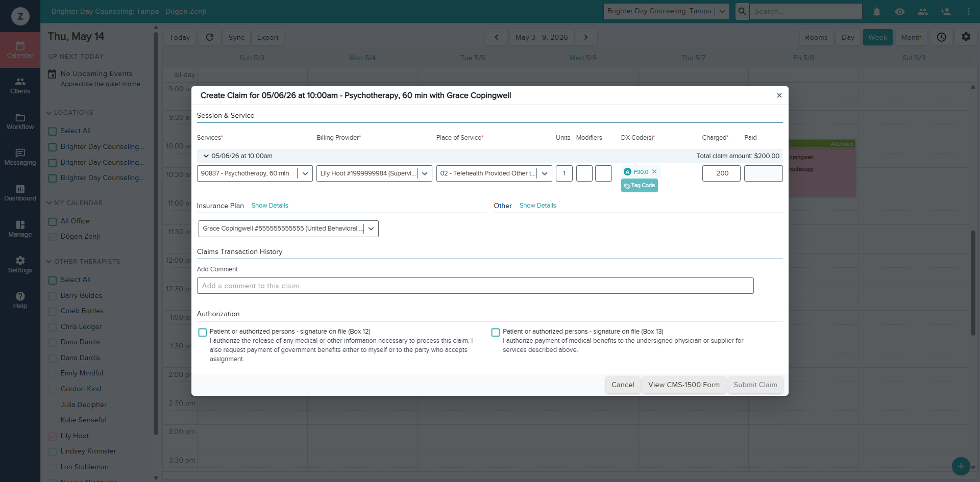The image size is (980, 482).
Task: Click the Charged amount field
Action: coord(721,173)
